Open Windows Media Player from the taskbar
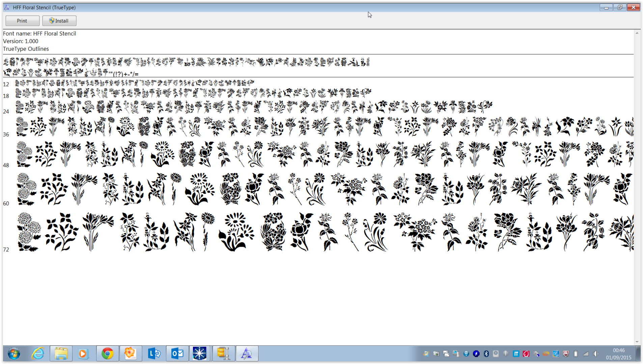643x364 pixels. click(83, 353)
